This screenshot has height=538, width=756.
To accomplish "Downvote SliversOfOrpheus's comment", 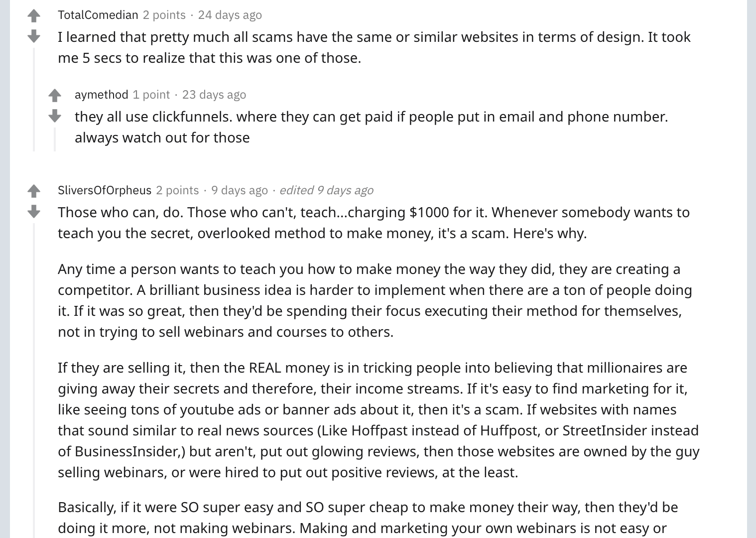I will coord(34,212).
